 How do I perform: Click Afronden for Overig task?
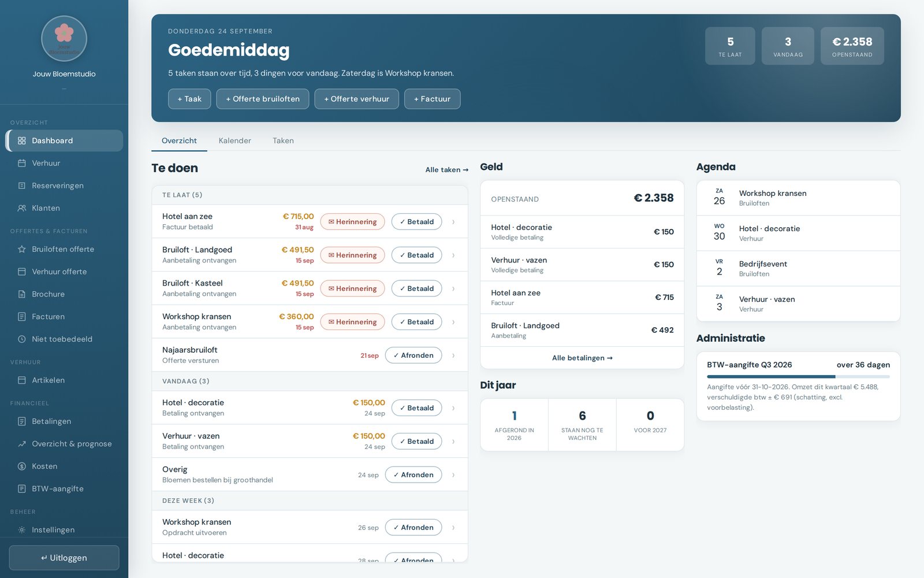click(x=413, y=475)
